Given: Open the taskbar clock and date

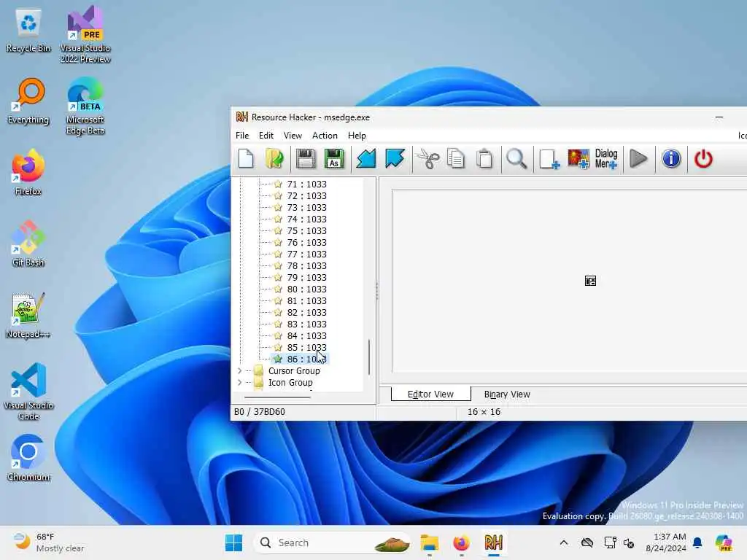Looking at the screenshot, I should tap(666, 542).
